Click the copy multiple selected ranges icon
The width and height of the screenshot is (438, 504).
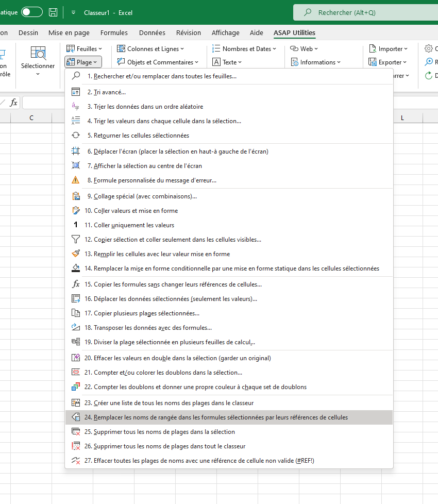(76, 313)
